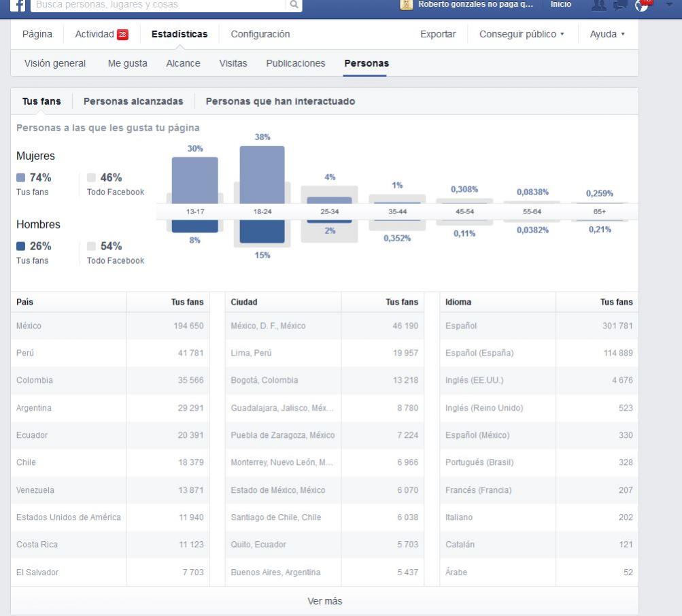This screenshot has width=682, height=616.
Task: Expand the account menu arrow in the top bar
Action: [x=669, y=4]
